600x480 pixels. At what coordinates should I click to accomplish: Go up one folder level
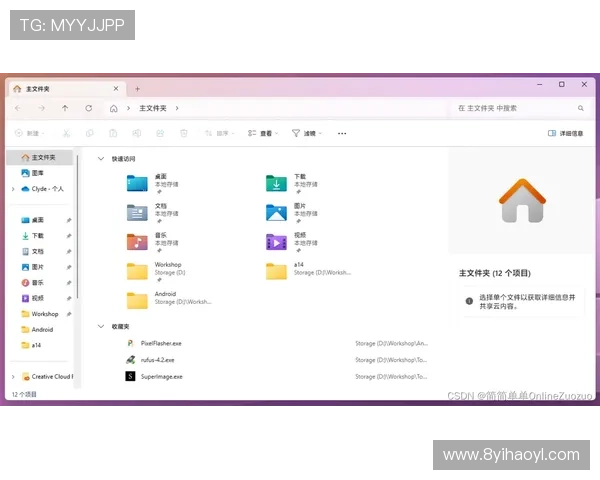[65, 108]
